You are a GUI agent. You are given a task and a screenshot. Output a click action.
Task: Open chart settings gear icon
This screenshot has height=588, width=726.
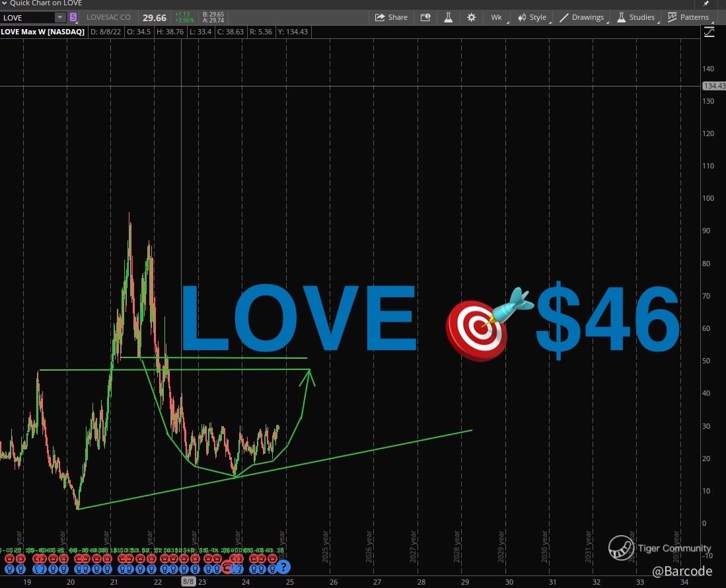click(472, 18)
